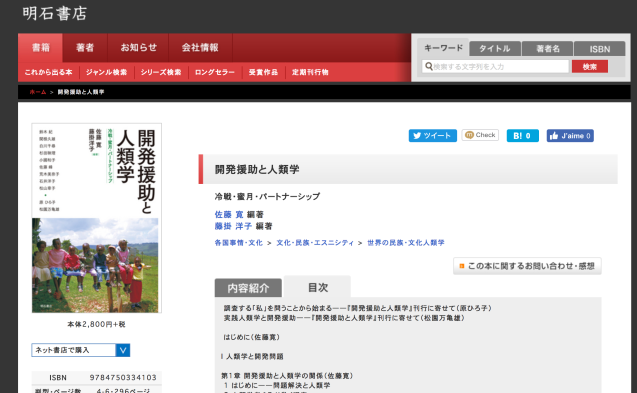
Task: Open 受賞作品 submenu link
Action: pos(263,72)
